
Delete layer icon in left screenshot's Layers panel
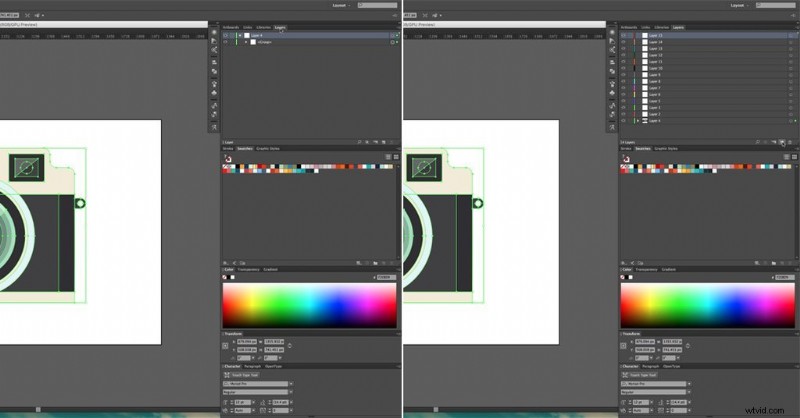392,142
